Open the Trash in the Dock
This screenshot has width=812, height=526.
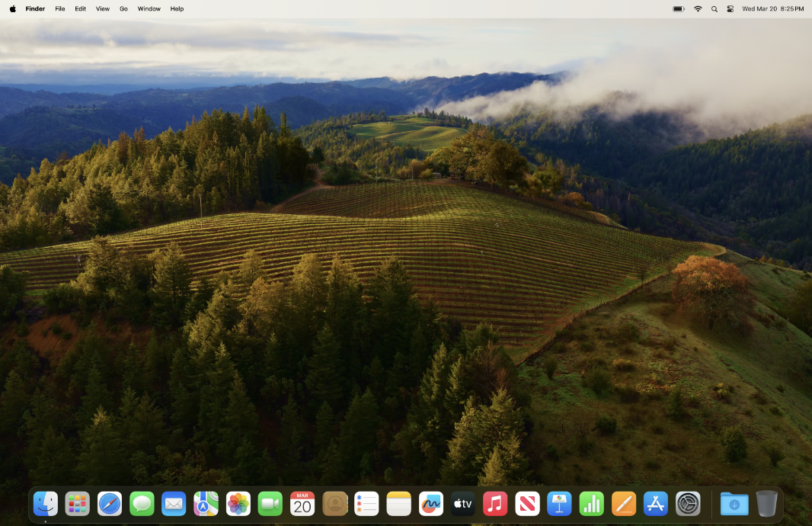tap(766, 503)
